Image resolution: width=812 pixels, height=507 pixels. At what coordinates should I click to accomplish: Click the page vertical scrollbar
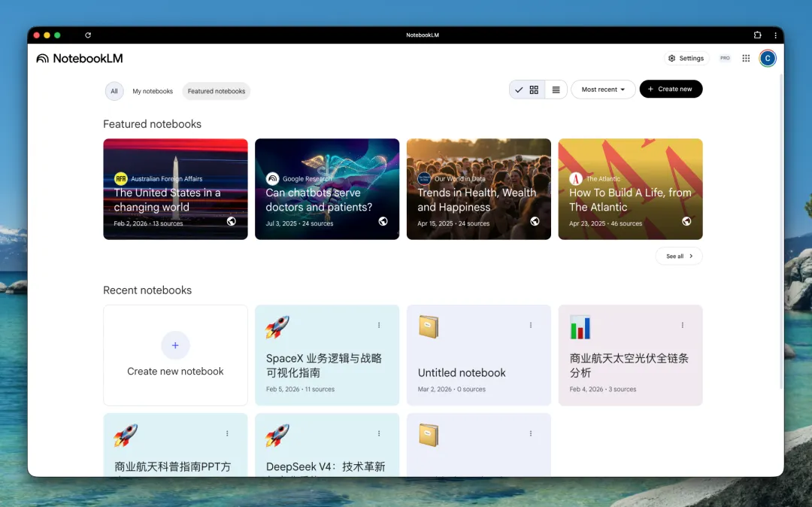tap(781, 230)
